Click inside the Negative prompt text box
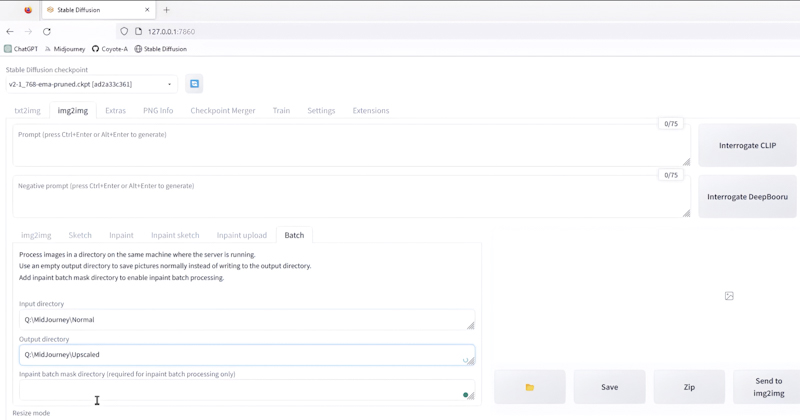This screenshot has width=800, height=420. pyautogui.click(x=351, y=196)
